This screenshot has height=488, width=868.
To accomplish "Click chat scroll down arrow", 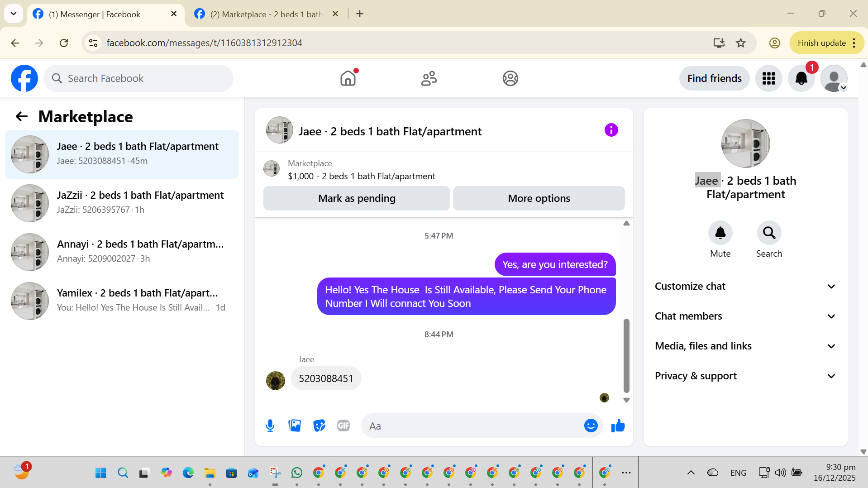I will point(626,400).
